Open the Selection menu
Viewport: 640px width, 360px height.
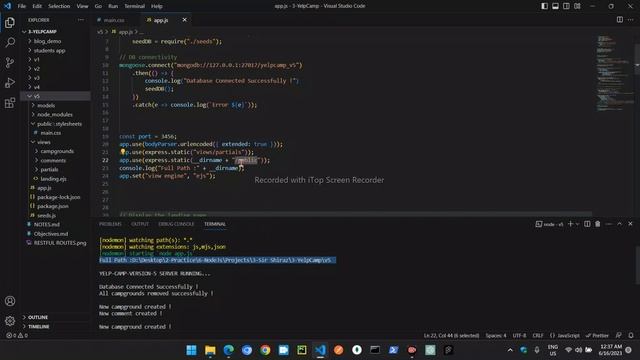point(59,6)
